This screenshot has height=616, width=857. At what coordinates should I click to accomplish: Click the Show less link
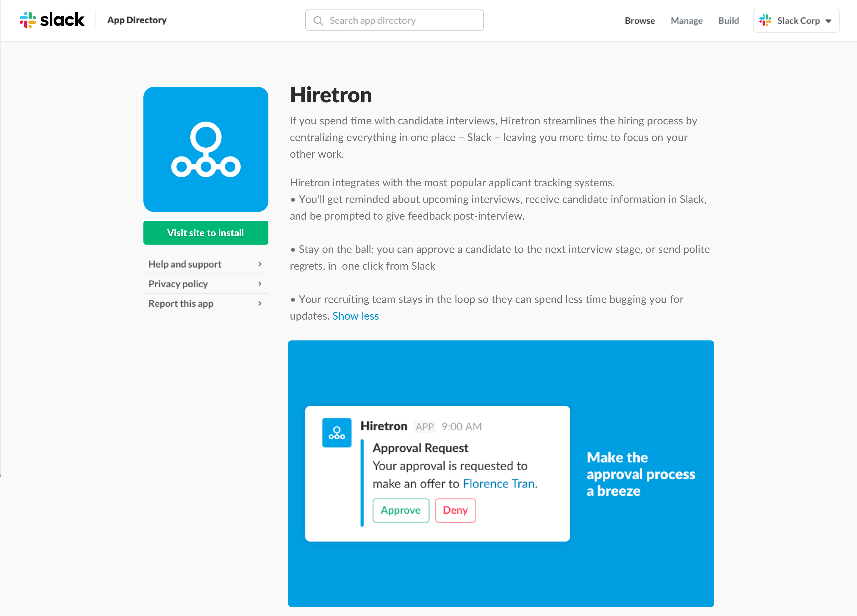[355, 316]
